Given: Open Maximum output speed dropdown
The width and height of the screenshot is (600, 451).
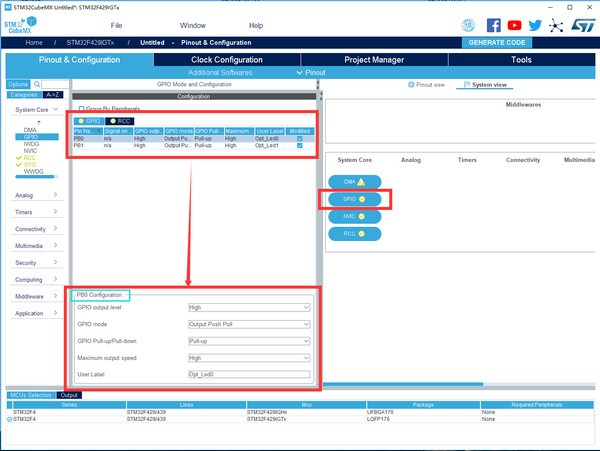Looking at the screenshot, I should tap(249, 357).
